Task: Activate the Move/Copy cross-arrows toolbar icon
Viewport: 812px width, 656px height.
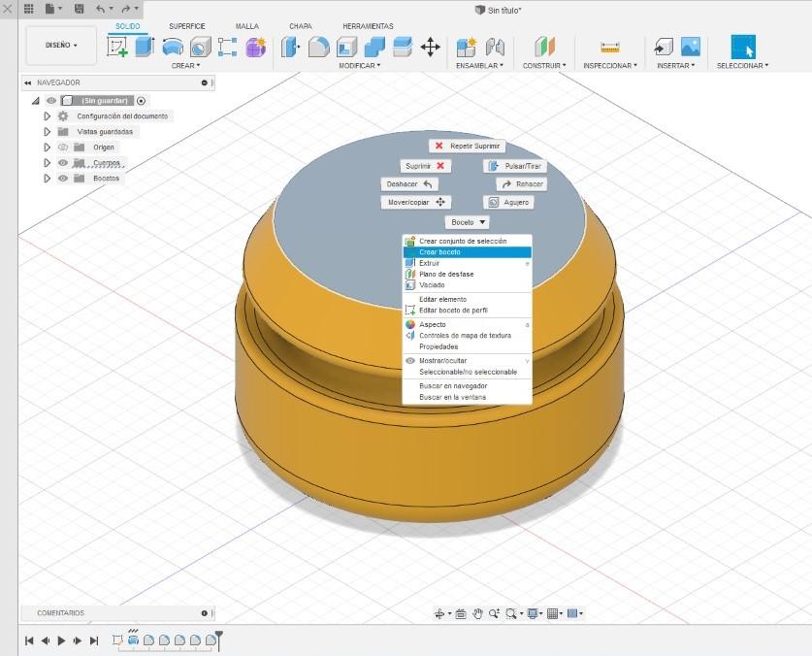Action: click(x=431, y=47)
